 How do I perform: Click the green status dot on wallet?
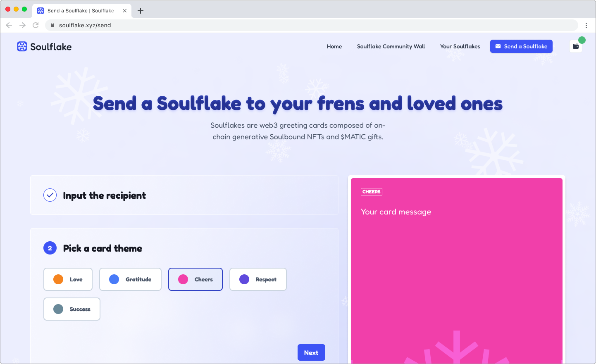tap(582, 40)
